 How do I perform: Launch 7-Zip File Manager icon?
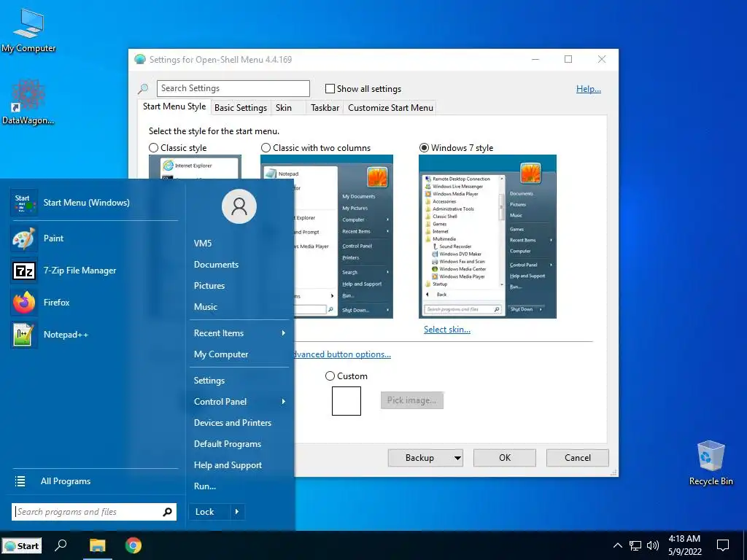pyautogui.click(x=24, y=271)
